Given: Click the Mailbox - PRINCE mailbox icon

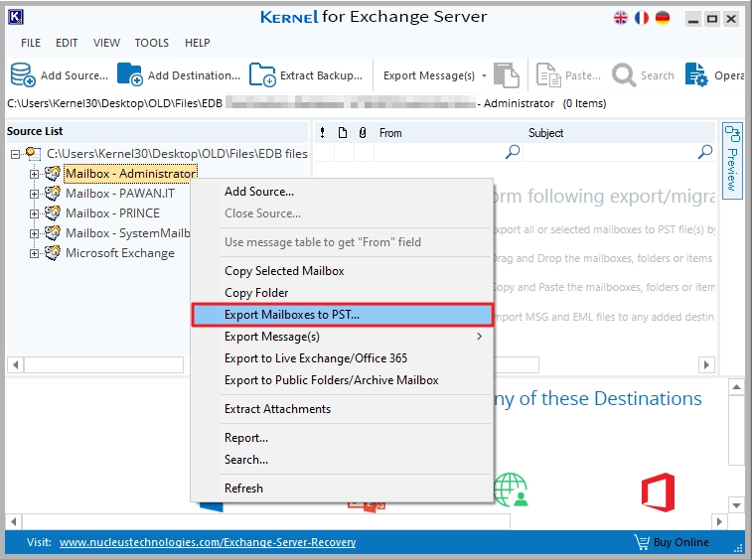Looking at the screenshot, I should 53,212.
